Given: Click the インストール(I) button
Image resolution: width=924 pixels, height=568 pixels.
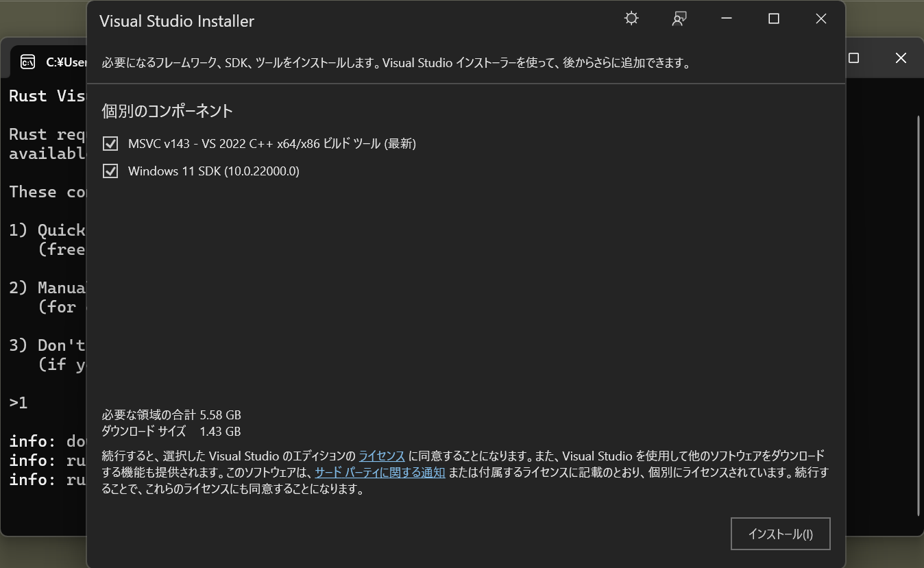Looking at the screenshot, I should pos(781,534).
